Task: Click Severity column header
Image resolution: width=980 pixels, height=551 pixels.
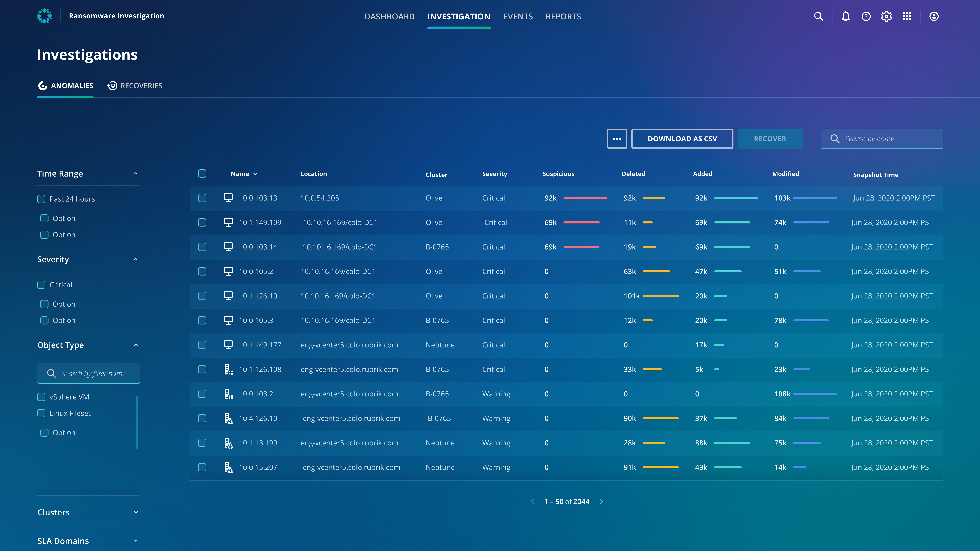Action: click(x=495, y=174)
